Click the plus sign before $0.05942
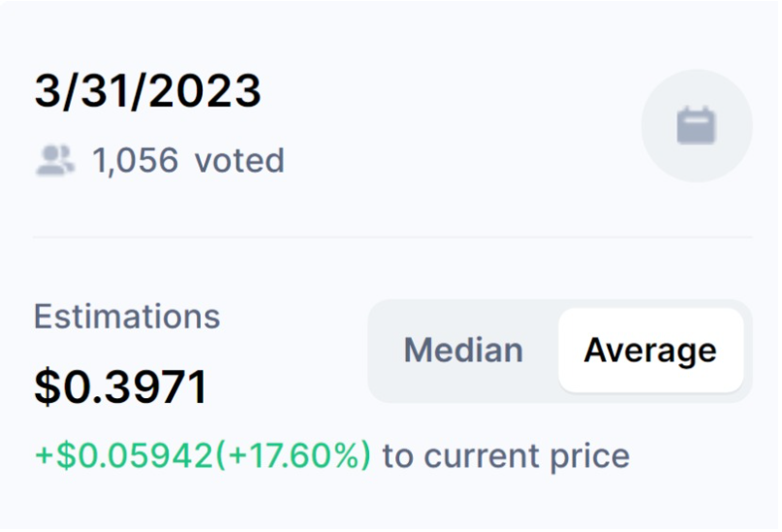 pyautogui.click(x=44, y=455)
